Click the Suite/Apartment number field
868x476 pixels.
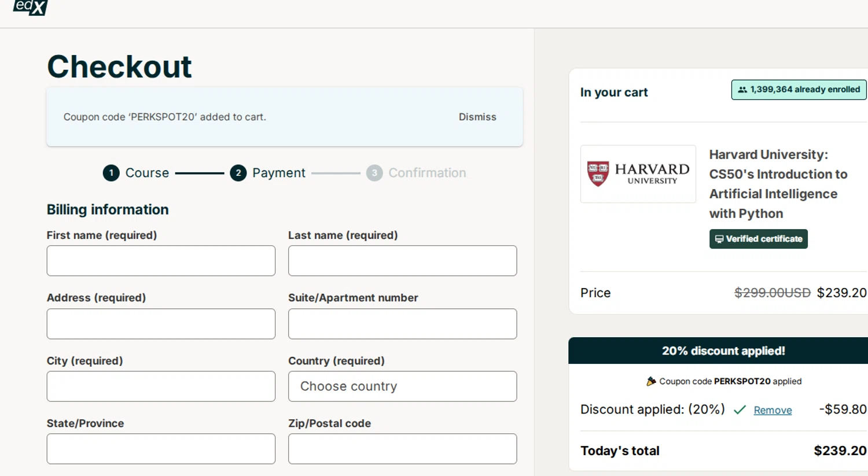pos(402,324)
